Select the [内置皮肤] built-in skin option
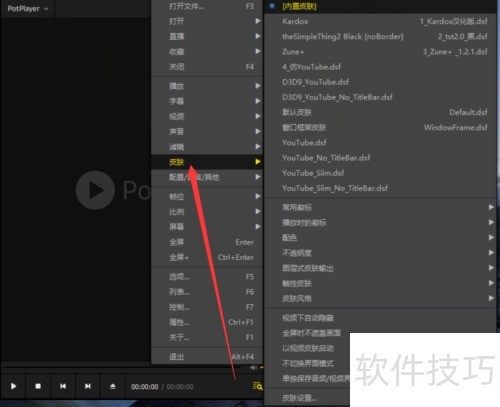This screenshot has height=407, width=500. point(380,6)
